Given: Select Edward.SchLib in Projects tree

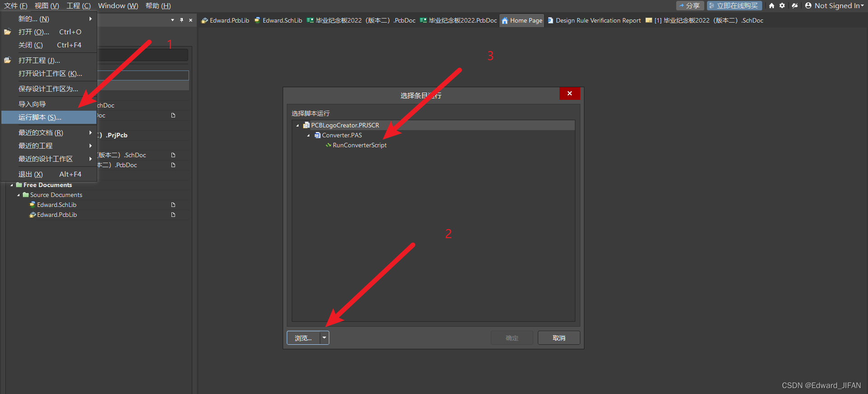Looking at the screenshot, I should [x=57, y=205].
